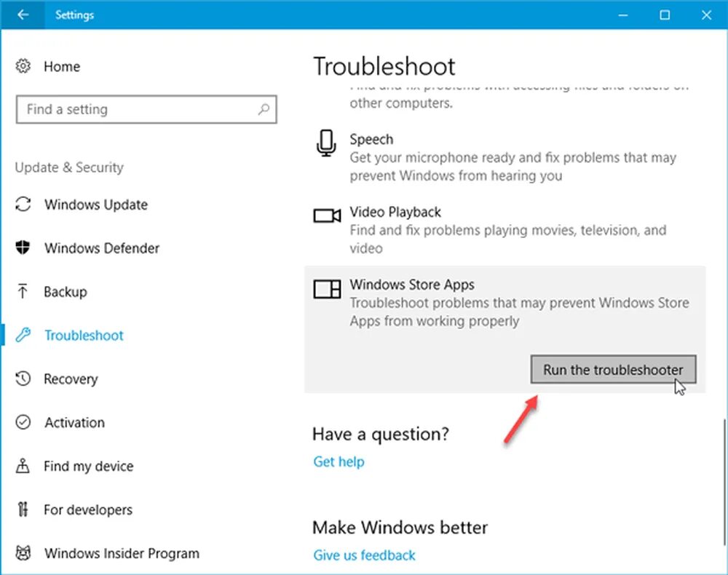Select the Speech troubleshooter entry
This screenshot has height=575, width=728.
505,157
